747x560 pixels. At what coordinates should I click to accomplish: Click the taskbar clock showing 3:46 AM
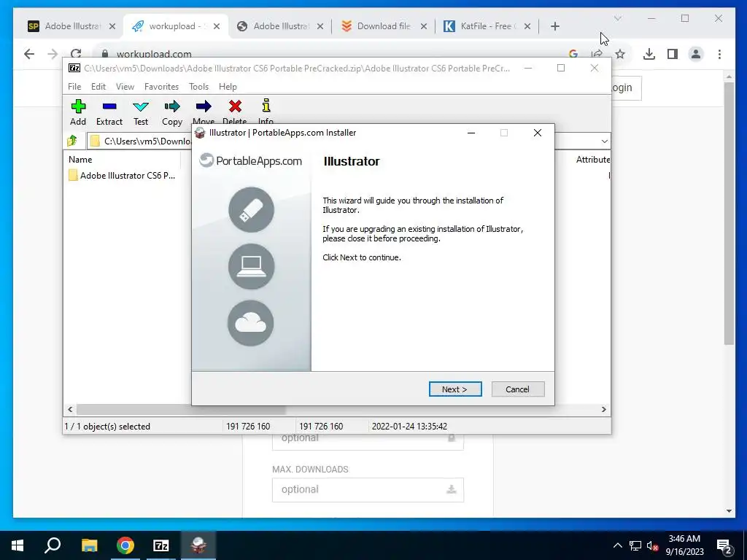coord(684,545)
